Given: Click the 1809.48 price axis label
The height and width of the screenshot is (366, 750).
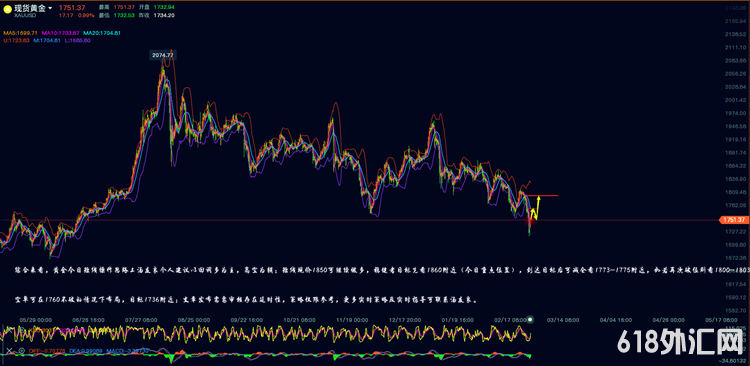Looking at the screenshot, I should pyautogui.click(x=736, y=192).
